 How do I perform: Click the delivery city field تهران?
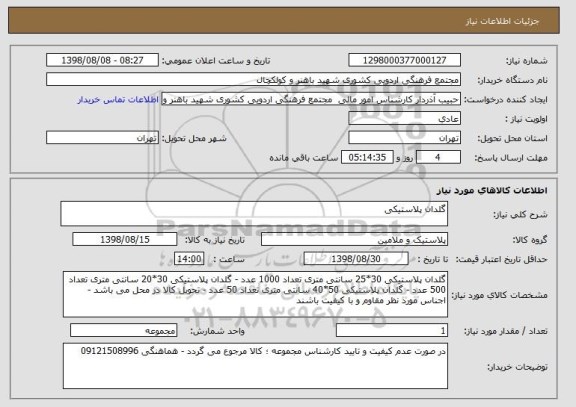(102, 138)
